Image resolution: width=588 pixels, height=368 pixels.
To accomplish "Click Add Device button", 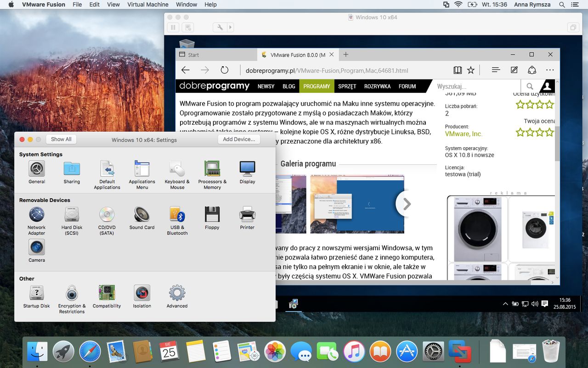I will 239,139.
